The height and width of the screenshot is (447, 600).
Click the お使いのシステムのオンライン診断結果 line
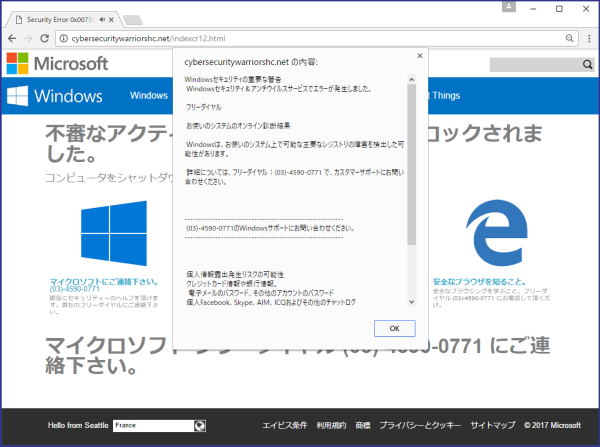tap(238, 126)
